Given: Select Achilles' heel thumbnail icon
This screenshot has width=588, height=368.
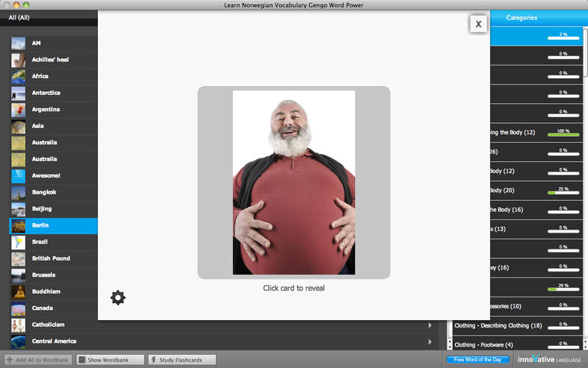Looking at the screenshot, I should tap(18, 60).
